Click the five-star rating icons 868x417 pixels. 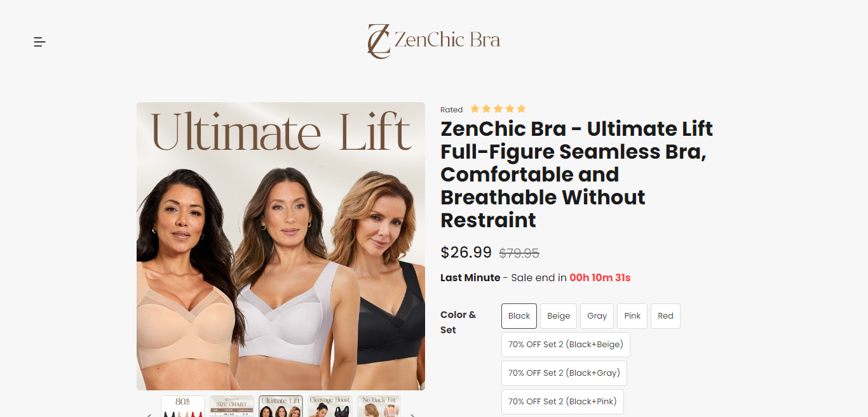point(498,109)
